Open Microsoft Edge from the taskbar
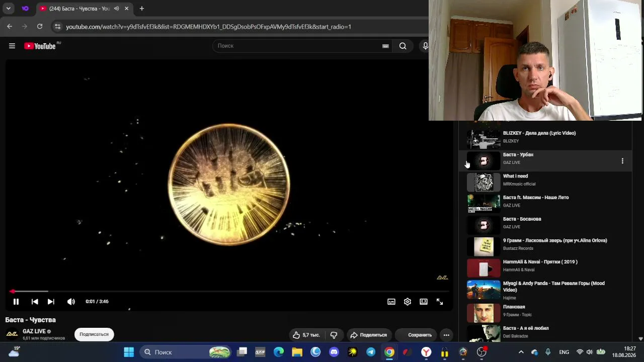The width and height of the screenshot is (644, 362). [279, 352]
